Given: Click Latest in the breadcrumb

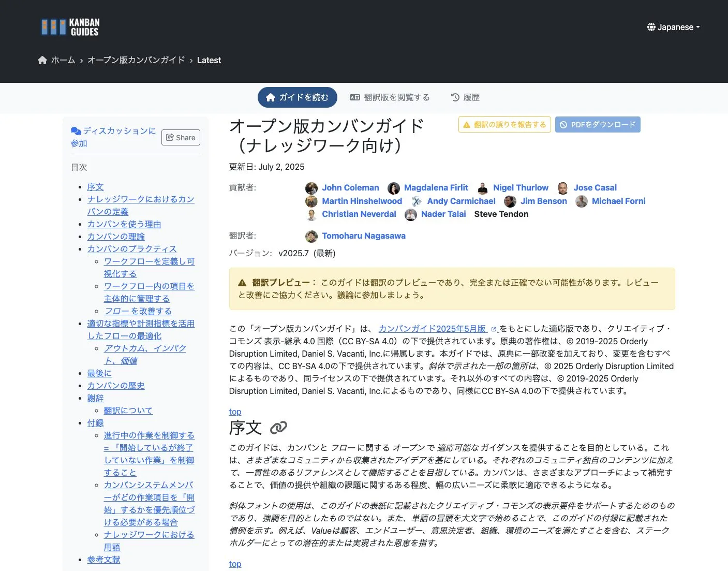Looking at the screenshot, I should [209, 60].
